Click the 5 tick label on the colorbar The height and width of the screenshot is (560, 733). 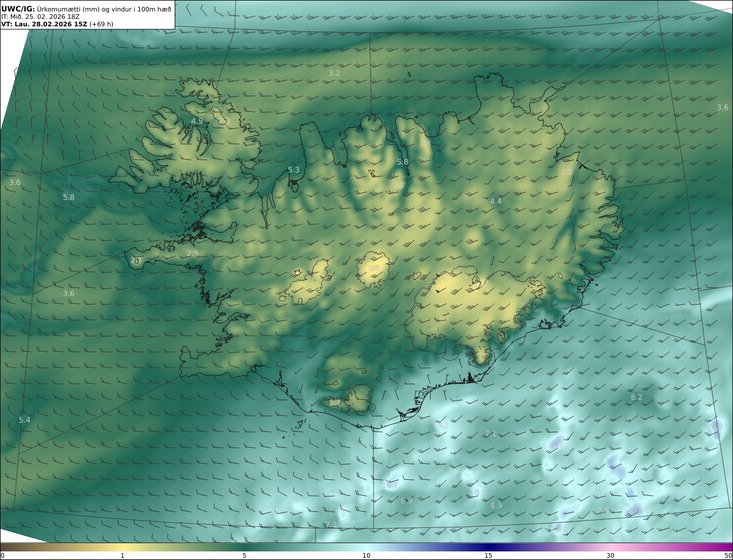(245, 555)
